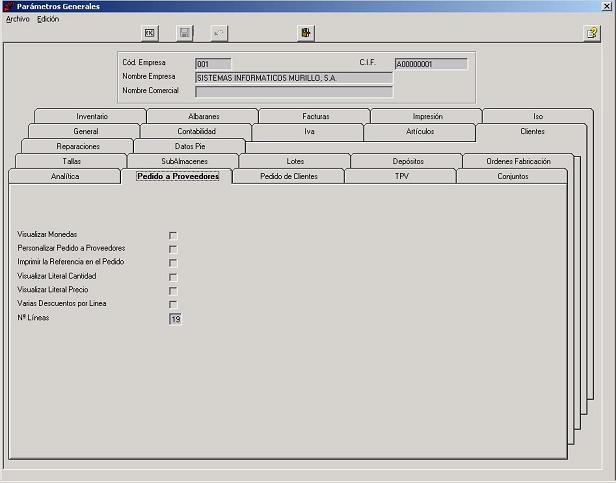Toggle the Visualizar Literal Cantidad checkbox
616x483 pixels.
[173, 277]
